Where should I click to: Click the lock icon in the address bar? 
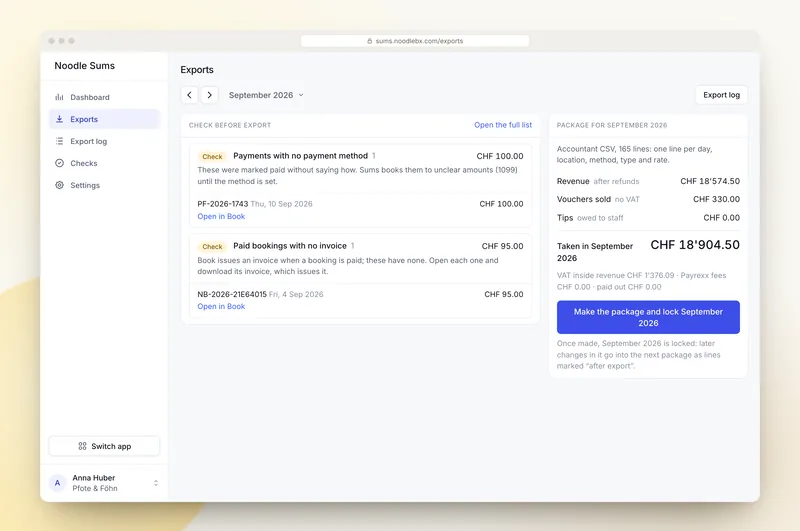(x=369, y=41)
